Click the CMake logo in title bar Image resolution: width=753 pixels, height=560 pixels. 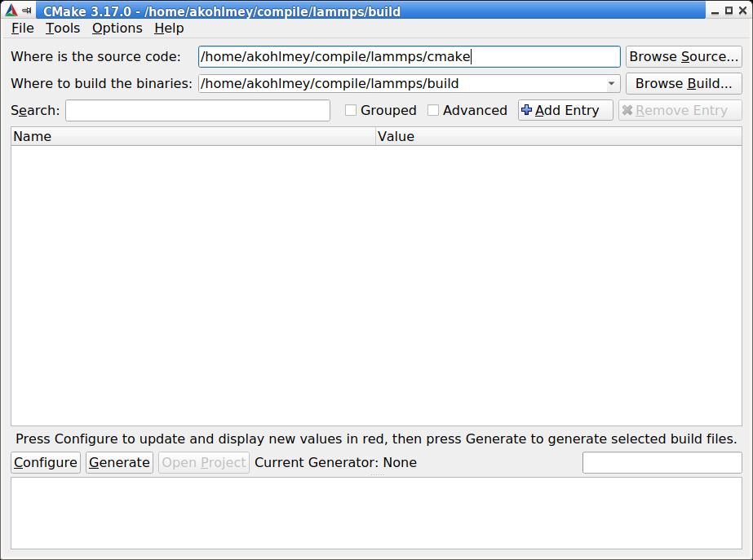point(11,11)
